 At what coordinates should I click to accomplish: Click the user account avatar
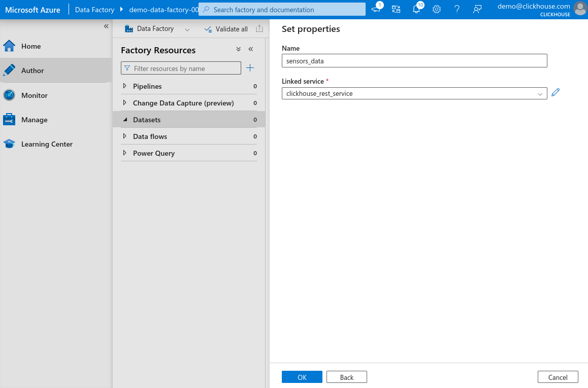pos(580,8)
